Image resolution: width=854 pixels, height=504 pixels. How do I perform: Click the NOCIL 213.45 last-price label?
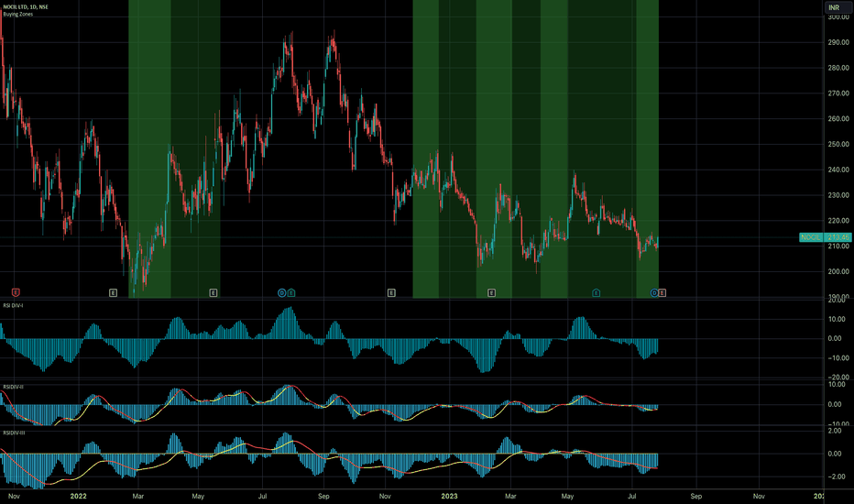(x=825, y=237)
